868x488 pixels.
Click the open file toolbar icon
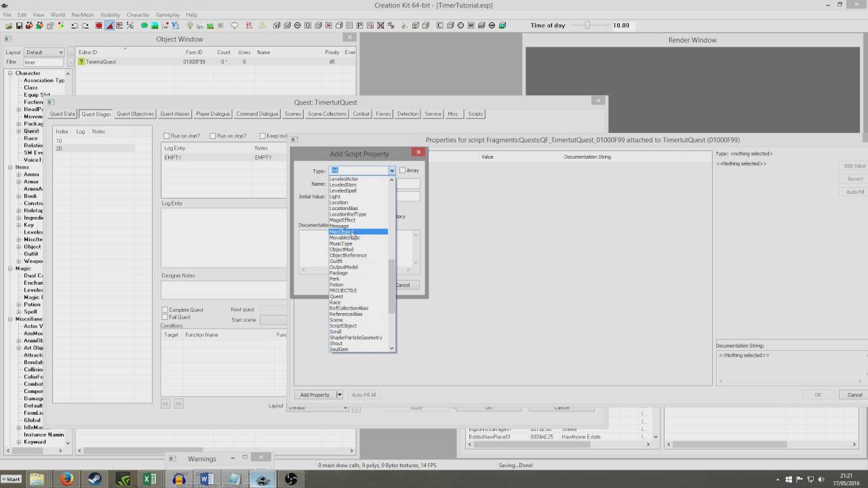tap(9, 26)
